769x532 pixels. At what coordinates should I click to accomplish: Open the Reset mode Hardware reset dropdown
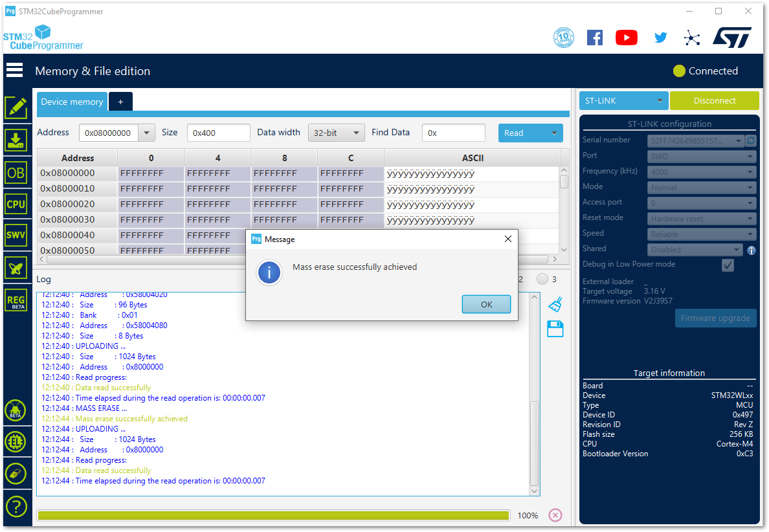[x=702, y=219]
